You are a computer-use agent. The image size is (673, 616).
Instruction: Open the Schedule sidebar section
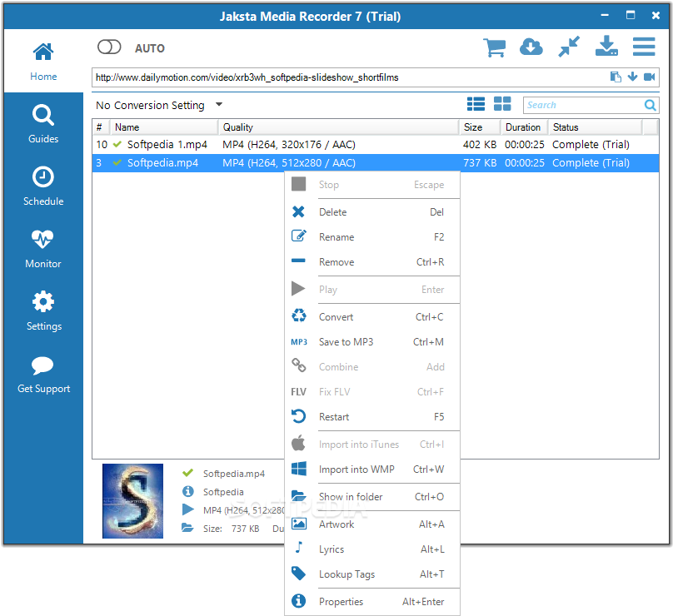pyautogui.click(x=43, y=186)
